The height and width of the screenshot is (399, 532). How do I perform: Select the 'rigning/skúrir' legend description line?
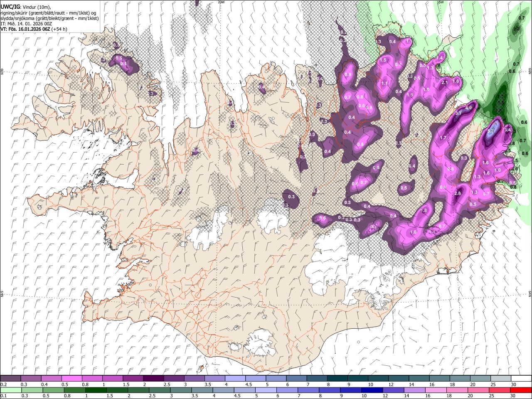[x=49, y=12]
